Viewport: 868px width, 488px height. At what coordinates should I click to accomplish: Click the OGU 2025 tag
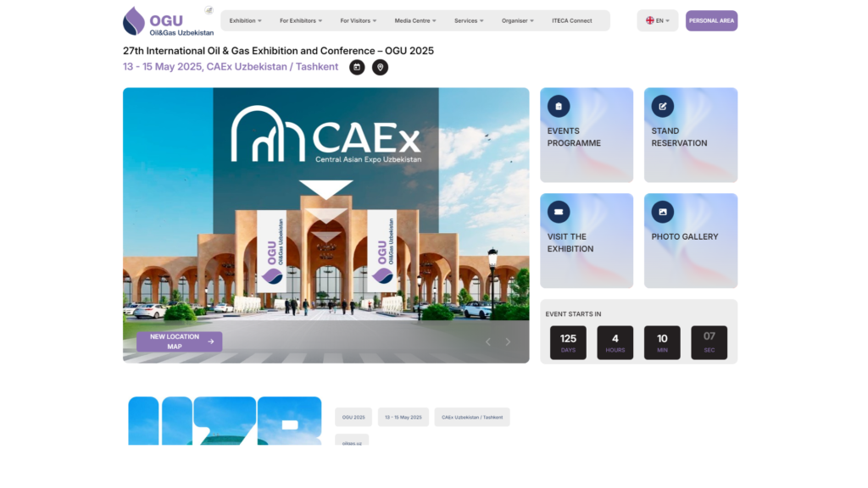pyautogui.click(x=353, y=417)
